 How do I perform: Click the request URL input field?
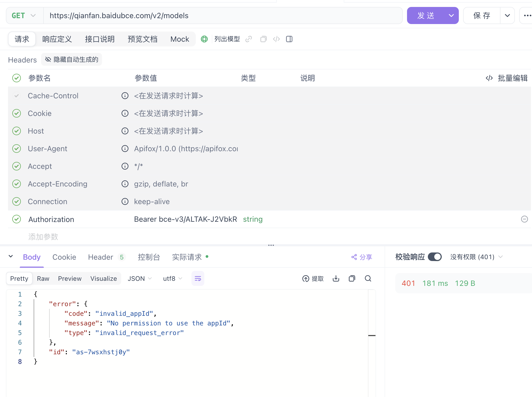[223, 15]
